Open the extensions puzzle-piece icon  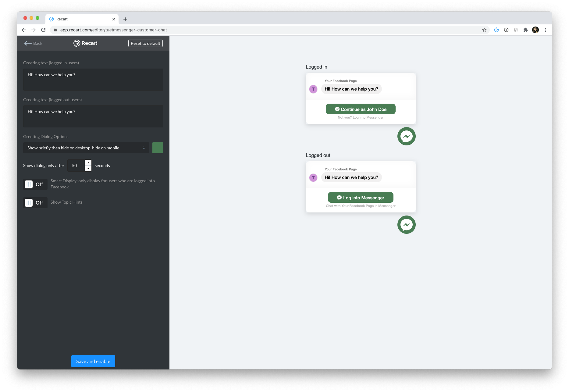click(x=526, y=30)
